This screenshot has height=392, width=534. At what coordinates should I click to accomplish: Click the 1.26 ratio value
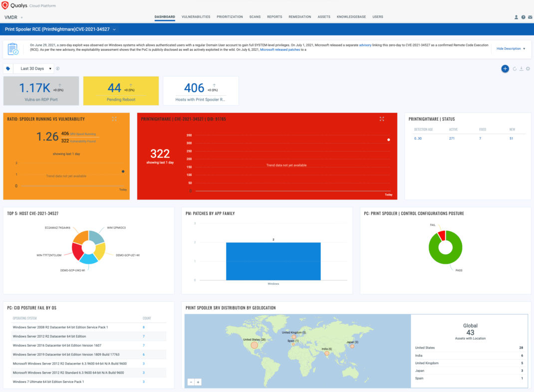click(47, 137)
